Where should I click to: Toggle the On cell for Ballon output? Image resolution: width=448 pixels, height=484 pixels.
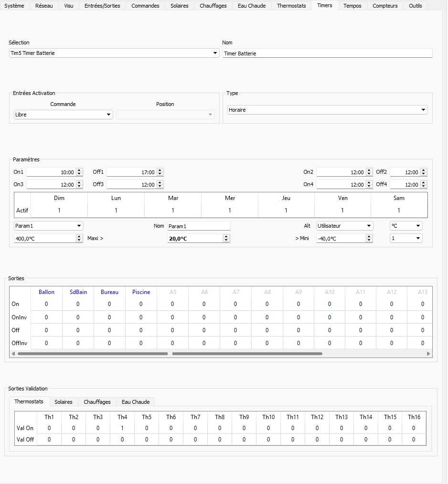click(x=46, y=304)
